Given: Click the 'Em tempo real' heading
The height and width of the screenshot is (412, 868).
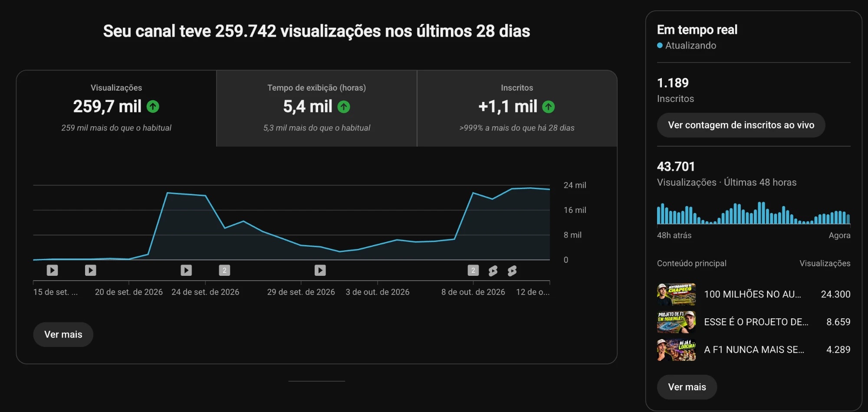Looking at the screenshot, I should [697, 29].
